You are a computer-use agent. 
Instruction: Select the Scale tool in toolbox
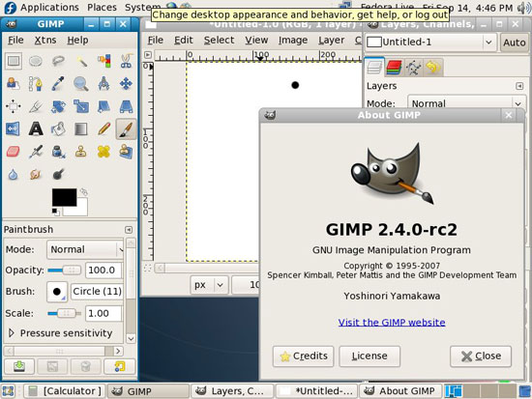click(x=81, y=106)
